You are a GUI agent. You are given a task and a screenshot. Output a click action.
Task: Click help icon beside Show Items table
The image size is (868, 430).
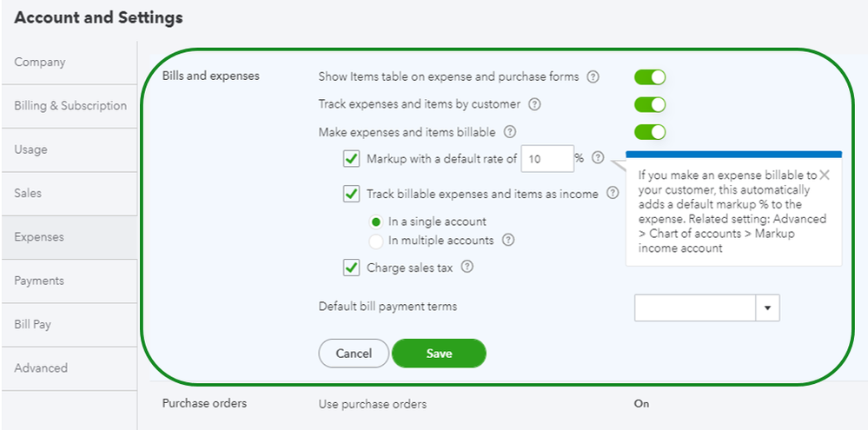[593, 77]
